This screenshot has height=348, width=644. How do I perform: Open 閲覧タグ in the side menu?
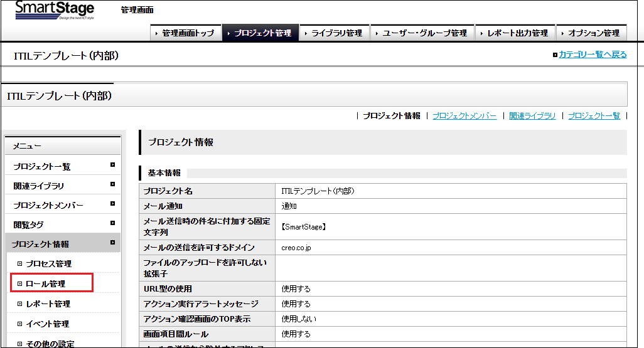pyautogui.click(x=63, y=224)
